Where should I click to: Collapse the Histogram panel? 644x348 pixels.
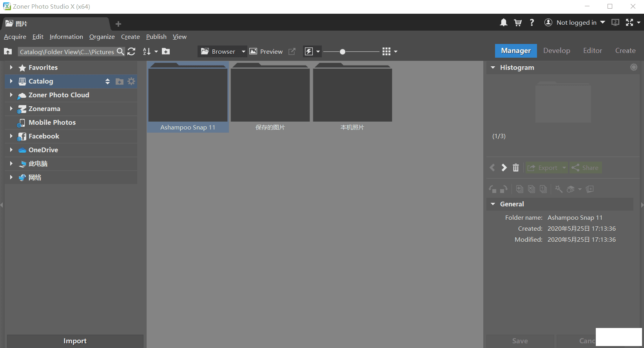tap(493, 67)
